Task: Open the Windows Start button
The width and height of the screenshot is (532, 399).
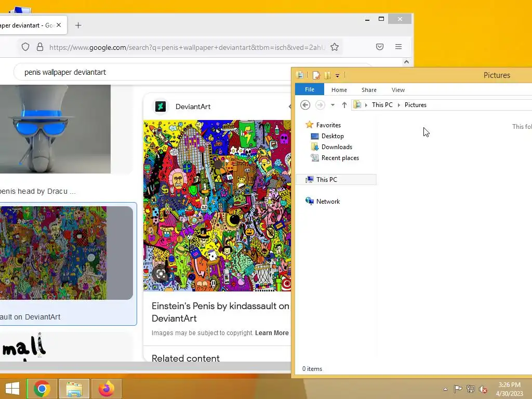Action: coord(12,389)
